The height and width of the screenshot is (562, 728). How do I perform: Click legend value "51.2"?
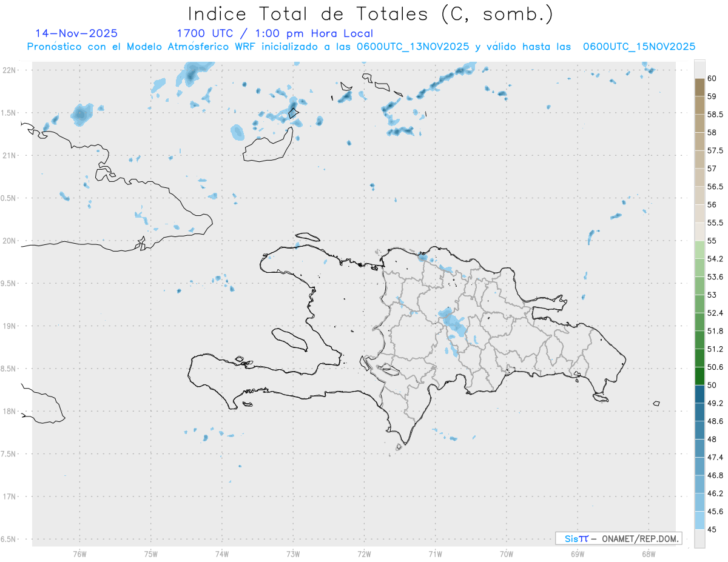click(715, 349)
